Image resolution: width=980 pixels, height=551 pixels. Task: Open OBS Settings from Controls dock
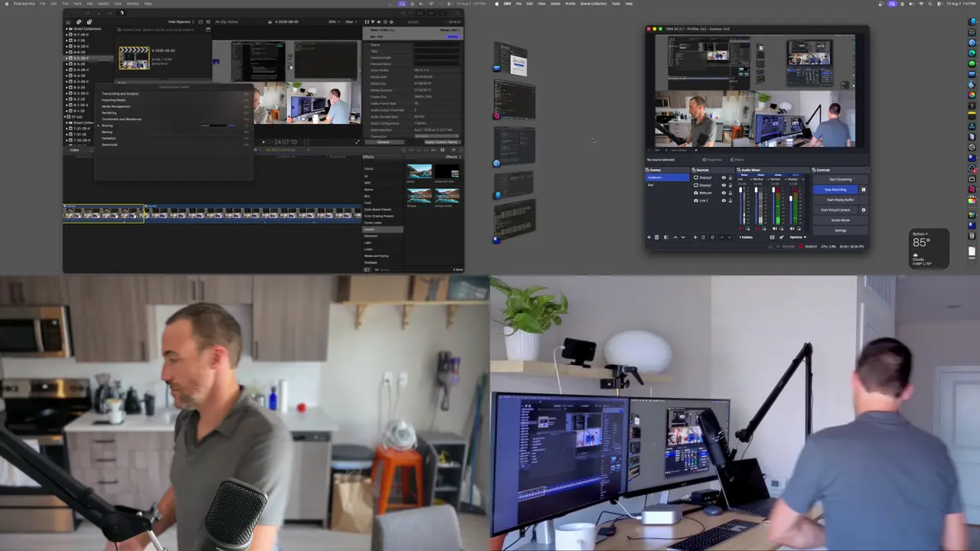coord(840,230)
